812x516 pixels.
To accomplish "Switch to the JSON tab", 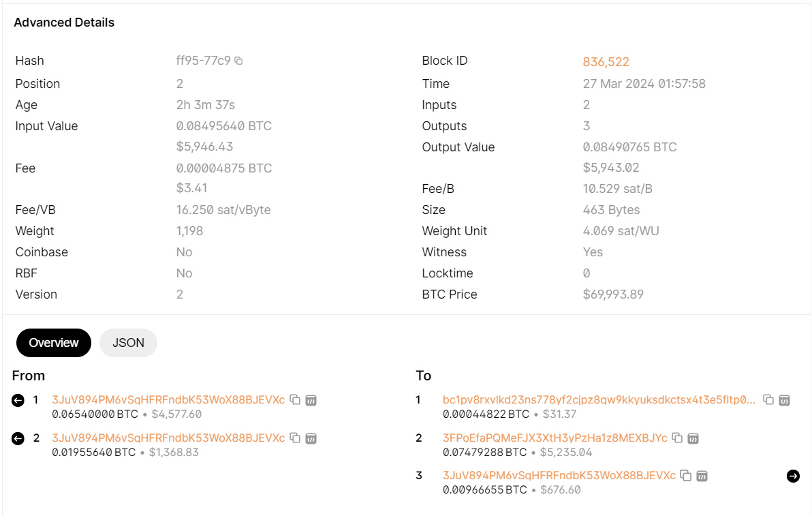I will tap(128, 343).
